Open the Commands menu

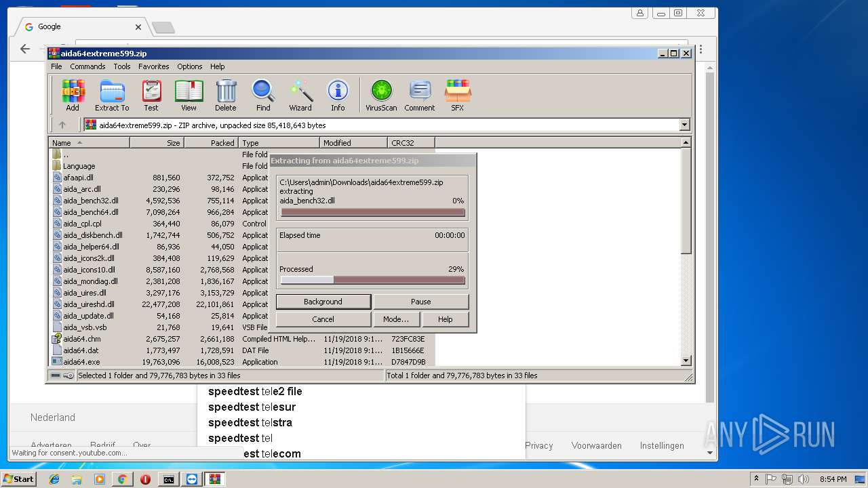click(x=87, y=66)
